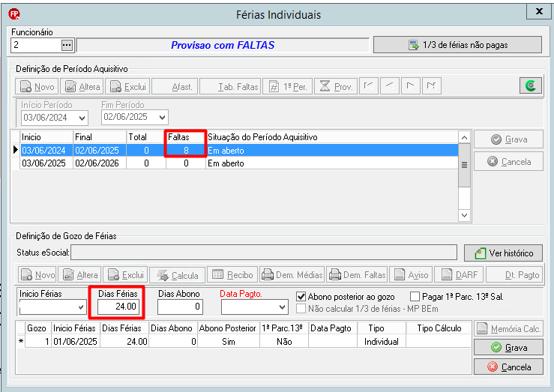Click the Dias Abono input field

pos(180,307)
